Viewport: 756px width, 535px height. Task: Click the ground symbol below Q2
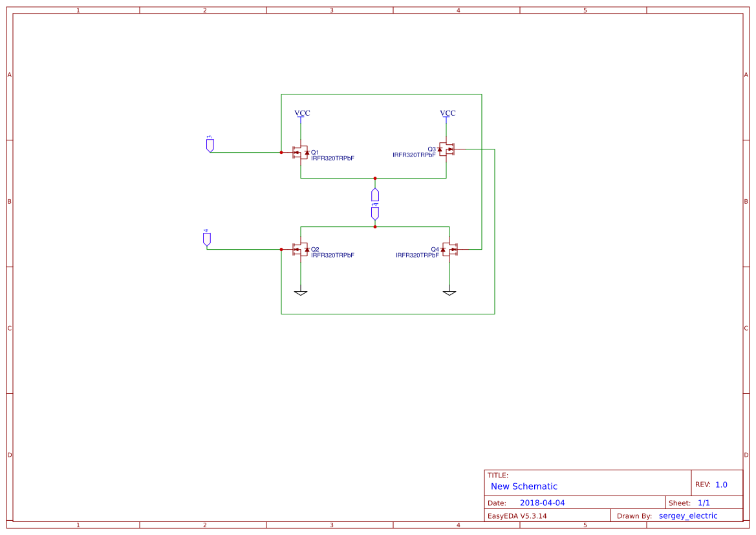[x=301, y=293]
